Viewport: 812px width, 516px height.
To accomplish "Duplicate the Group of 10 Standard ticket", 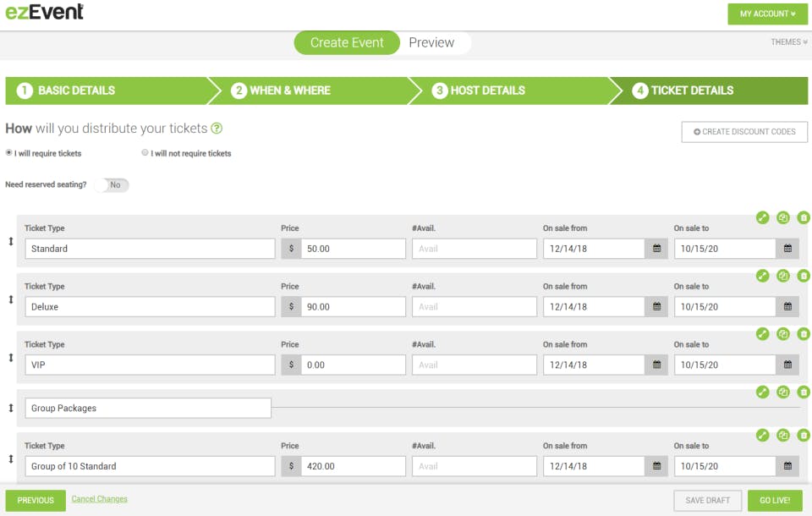I will [x=783, y=435].
